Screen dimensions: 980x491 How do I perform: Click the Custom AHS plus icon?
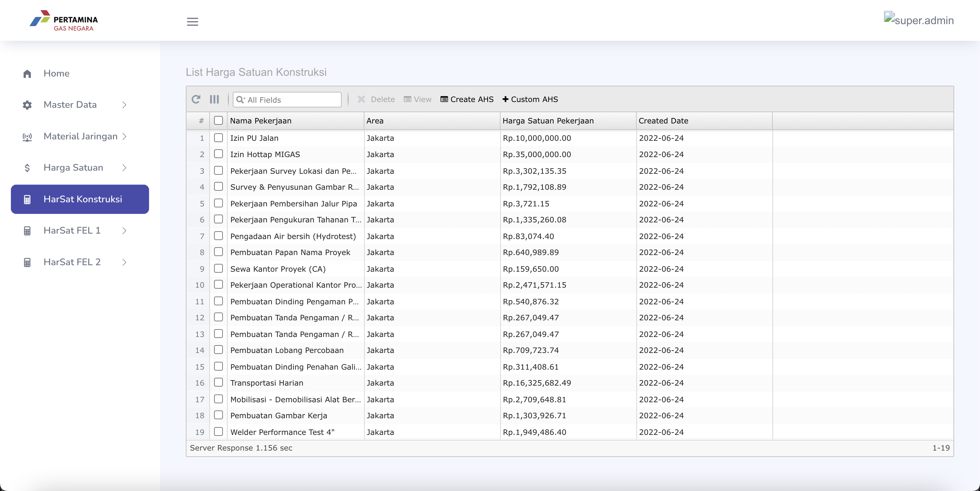tap(505, 99)
